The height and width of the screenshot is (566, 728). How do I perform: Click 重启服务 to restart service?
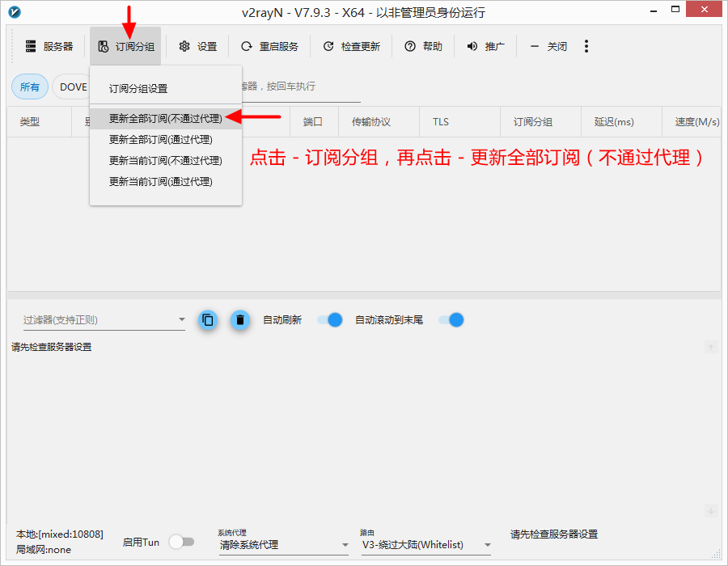click(269, 46)
